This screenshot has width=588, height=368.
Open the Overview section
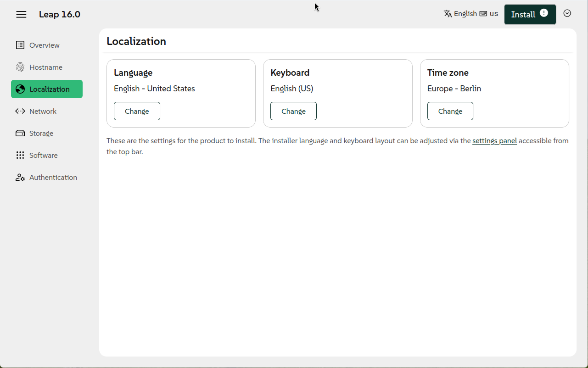45,45
